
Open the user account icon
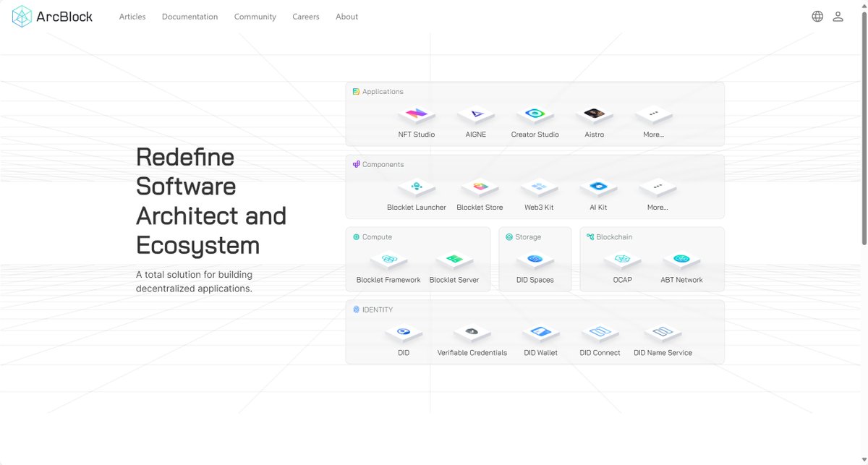(838, 17)
